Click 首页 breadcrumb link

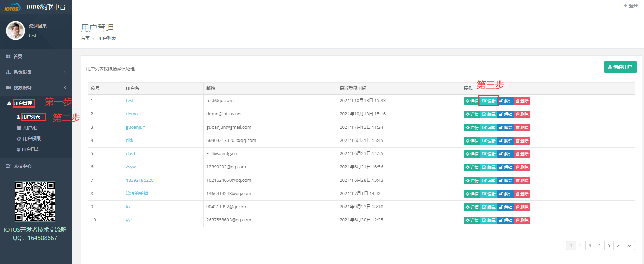[x=85, y=38]
